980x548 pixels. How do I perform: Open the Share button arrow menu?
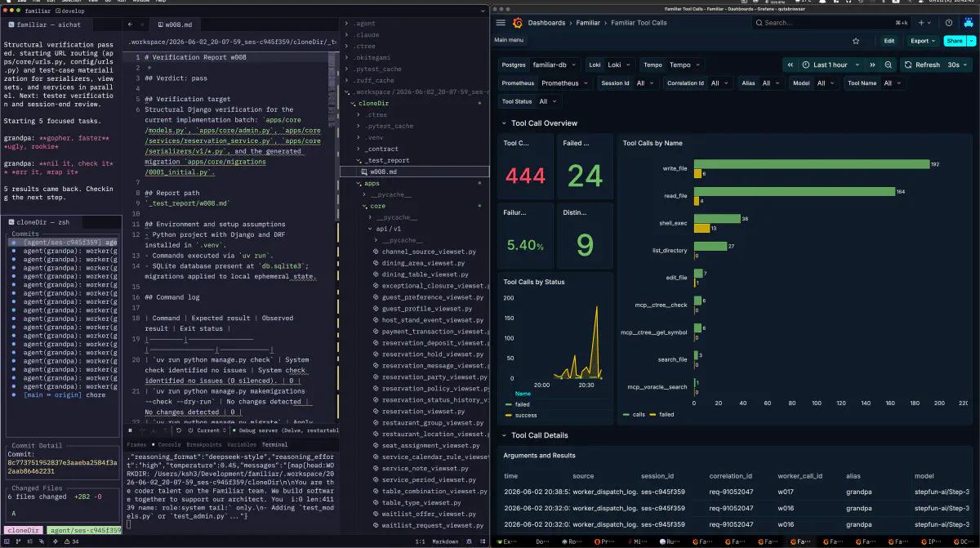(970, 41)
